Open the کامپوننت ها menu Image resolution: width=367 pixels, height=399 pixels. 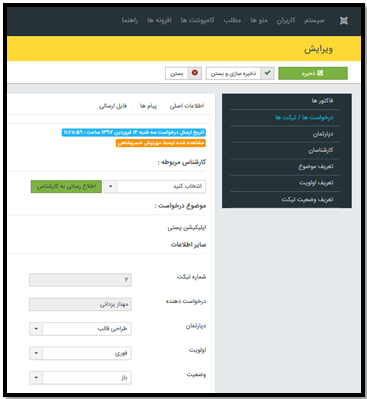point(198,21)
